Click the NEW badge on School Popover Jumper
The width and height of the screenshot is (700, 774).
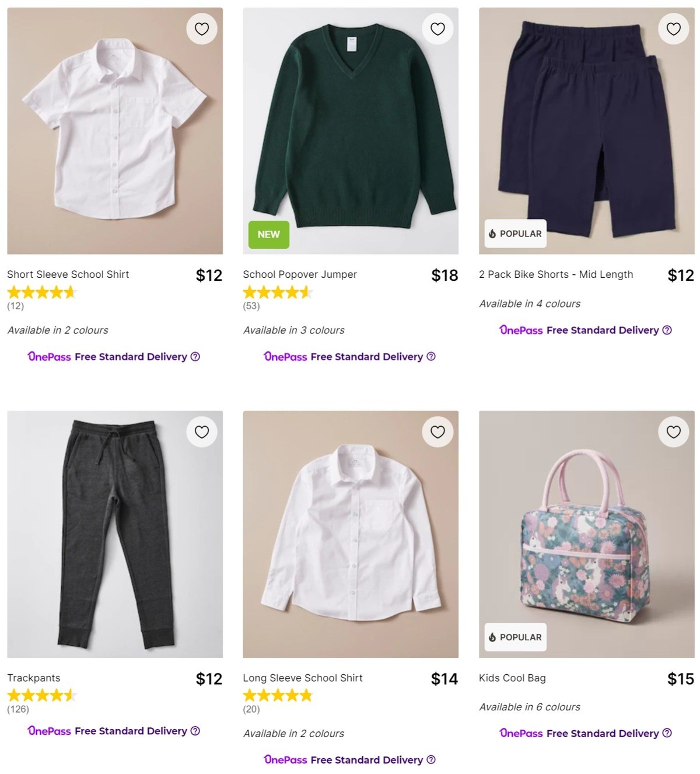268,235
